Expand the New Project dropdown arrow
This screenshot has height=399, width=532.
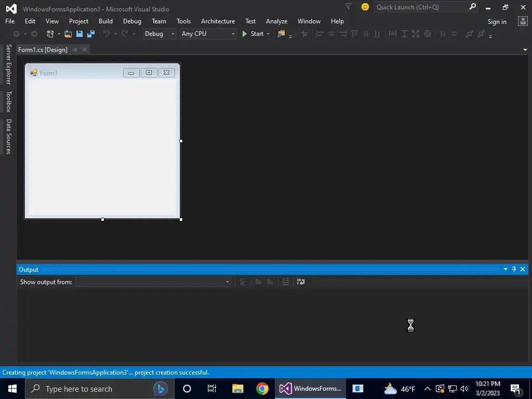[59, 34]
